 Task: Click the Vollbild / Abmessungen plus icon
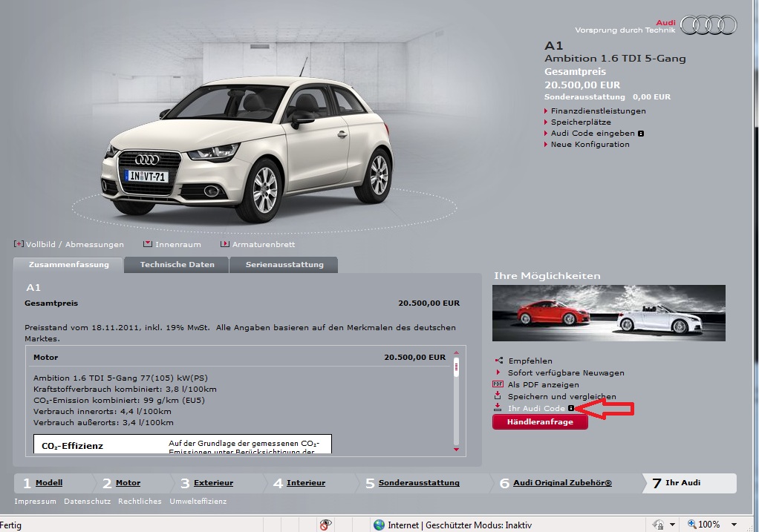coord(19,244)
